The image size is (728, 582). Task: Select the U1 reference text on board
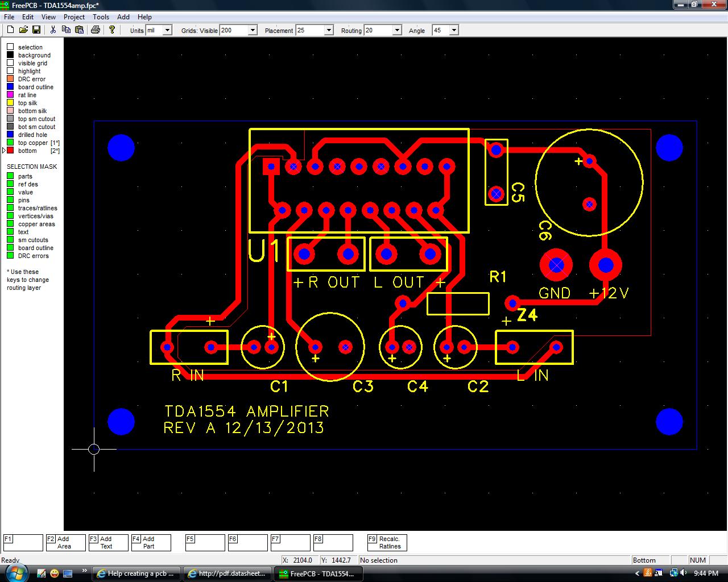pyautogui.click(x=264, y=251)
